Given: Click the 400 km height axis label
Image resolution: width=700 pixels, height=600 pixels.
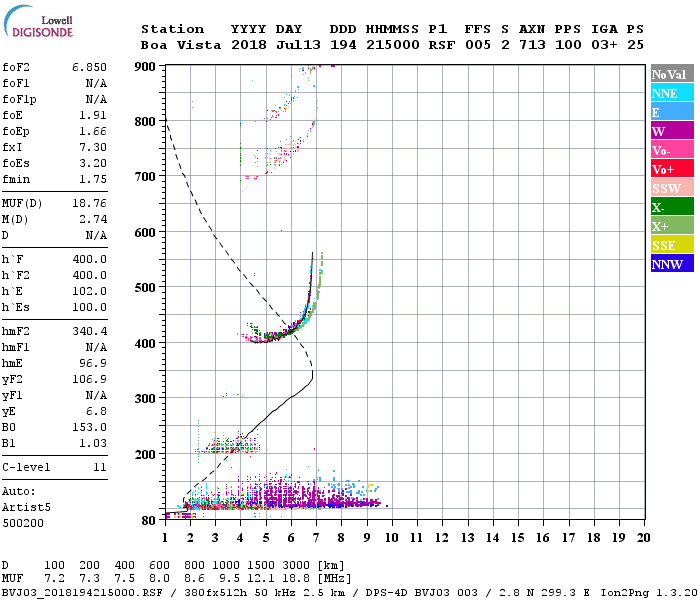Looking at the screenshot, I should 145,344.
